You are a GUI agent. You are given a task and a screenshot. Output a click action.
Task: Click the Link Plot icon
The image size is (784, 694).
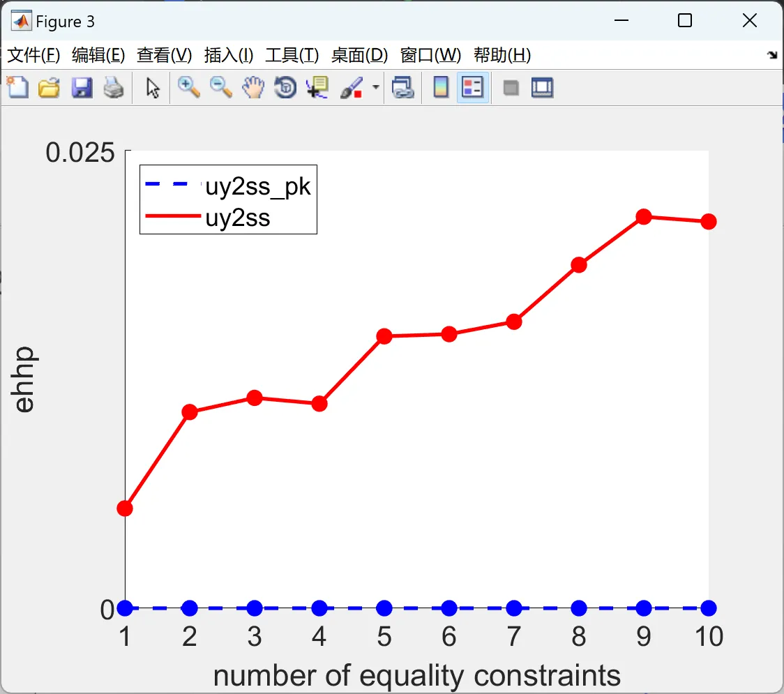coord(403,87)
